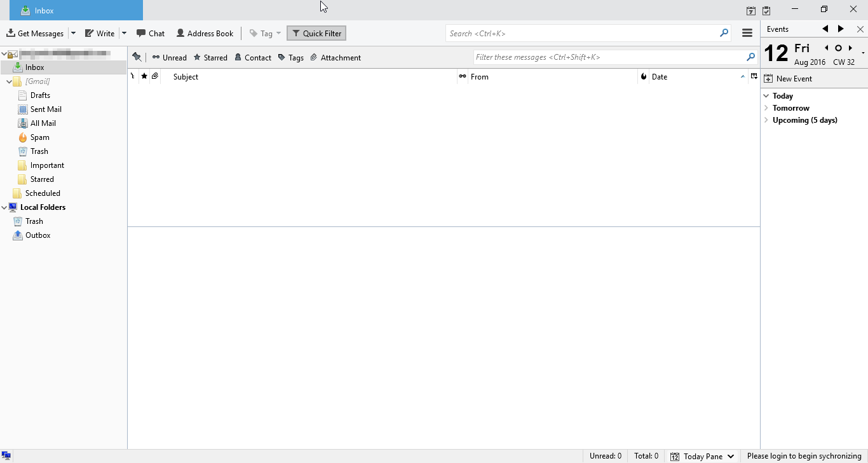Toggle the Unread quick filter
The image size is (868, 463).
tap(169, 57)
